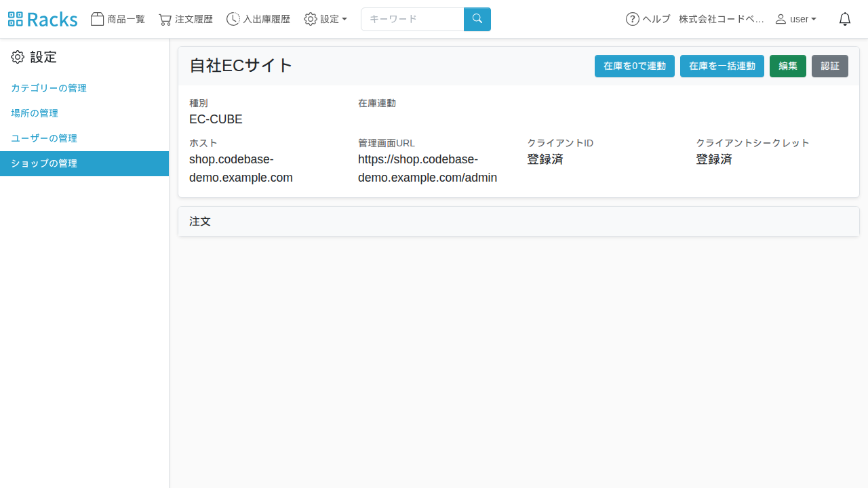Click the 在庫を一括連動 button
868x488 pixels.
722,66
